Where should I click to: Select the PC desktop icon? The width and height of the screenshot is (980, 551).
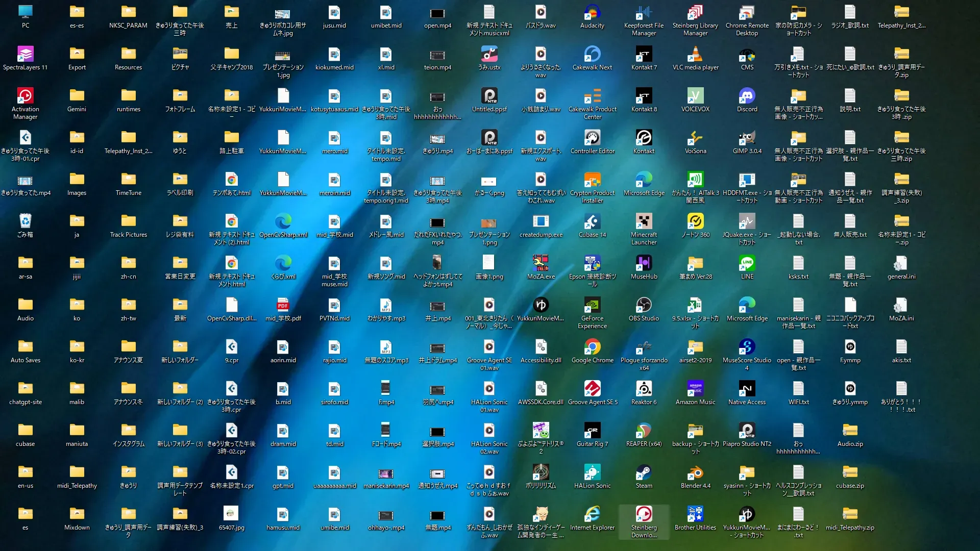point(25,13)
